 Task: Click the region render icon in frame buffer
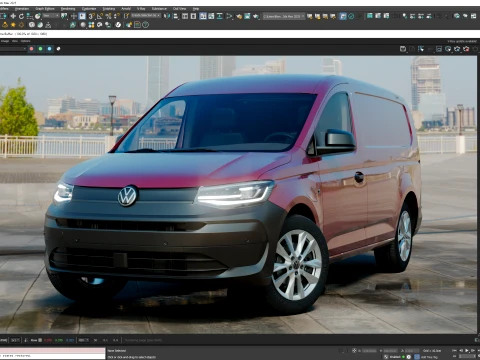point(439,49)
